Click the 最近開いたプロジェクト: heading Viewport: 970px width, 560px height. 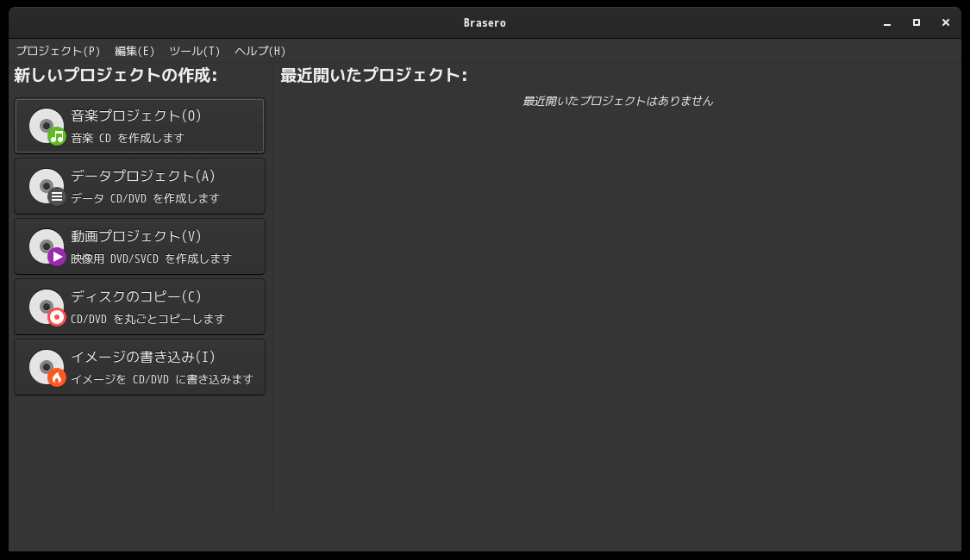(373, 75)
